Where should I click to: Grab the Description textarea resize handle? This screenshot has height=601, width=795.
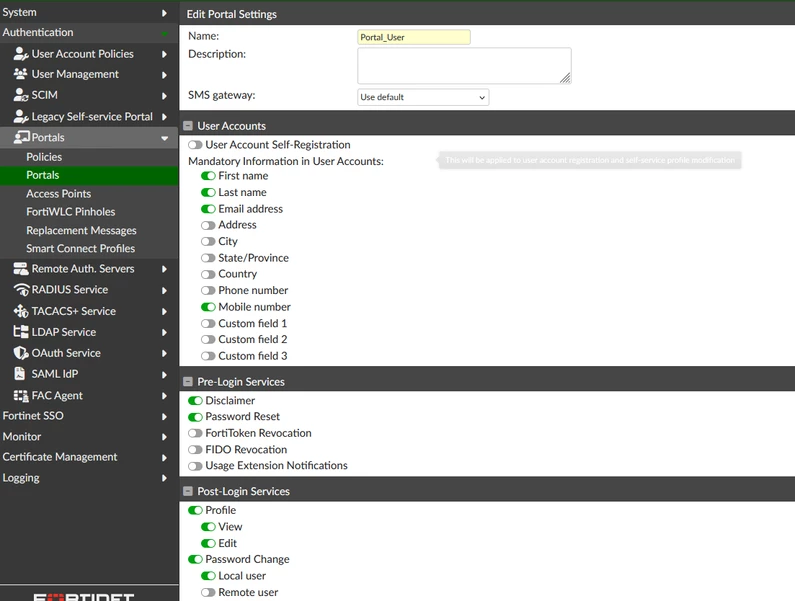tap(565, 78)
